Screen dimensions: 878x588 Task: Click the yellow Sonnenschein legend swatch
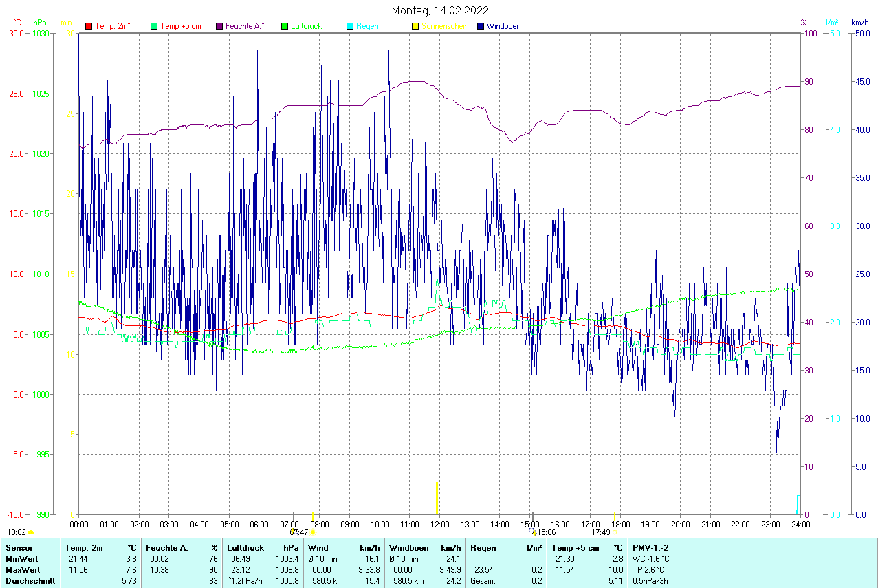click(415, 26)
